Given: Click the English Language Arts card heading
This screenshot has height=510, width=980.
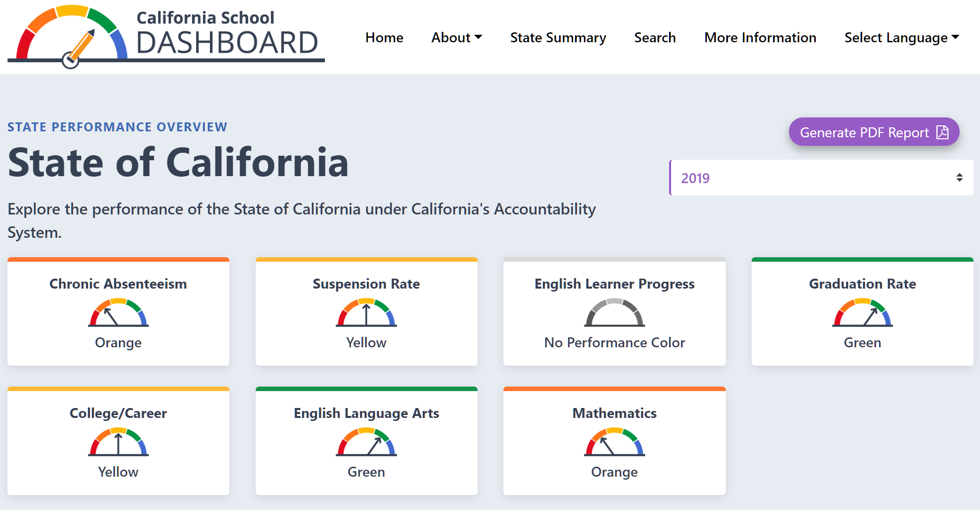Looking at the screenshot, I should coord(366,413).
